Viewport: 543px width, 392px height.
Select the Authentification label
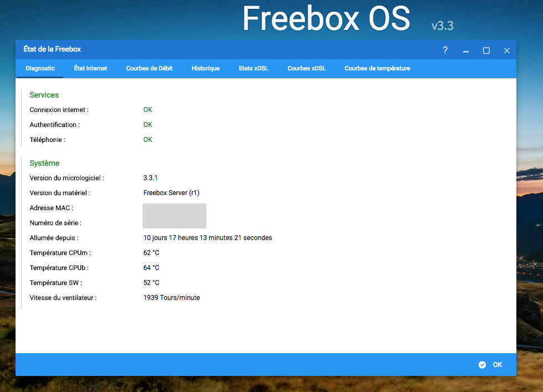[x=55, y=125]
